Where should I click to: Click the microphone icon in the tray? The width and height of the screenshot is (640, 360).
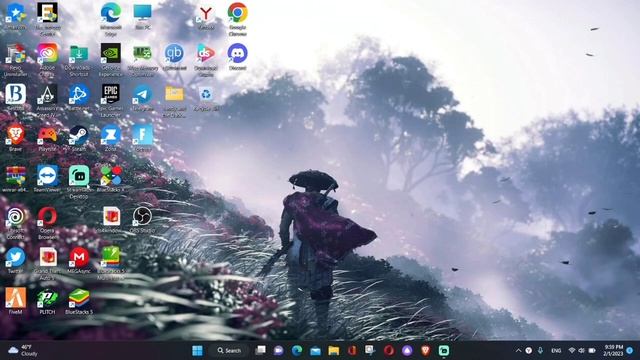pyautogui.click(x=540, y=351)
